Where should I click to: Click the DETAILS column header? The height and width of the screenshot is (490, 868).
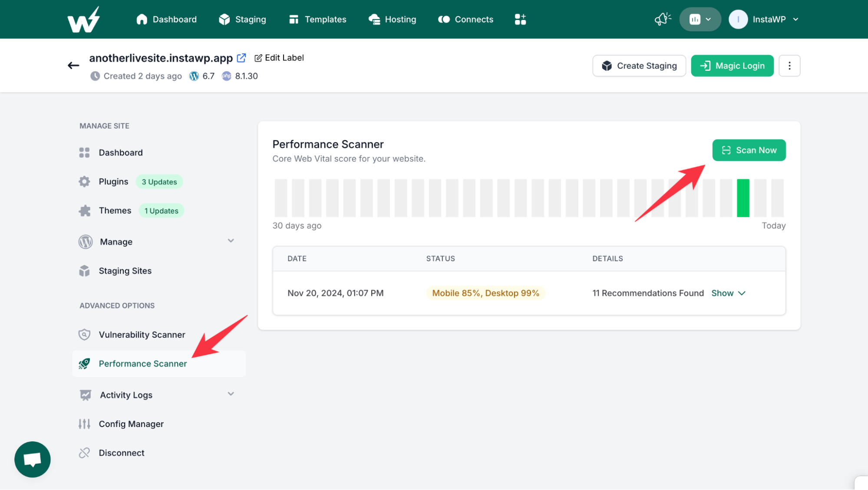point(607,258)
